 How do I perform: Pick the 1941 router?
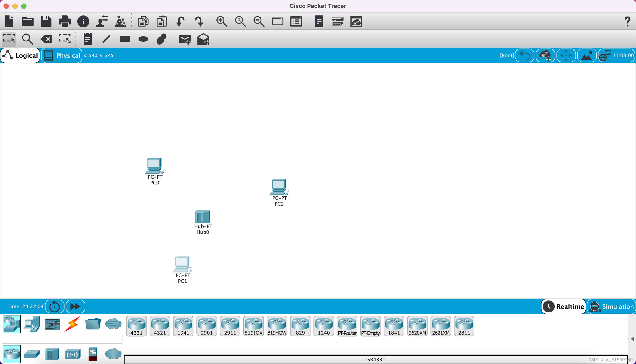click(x=183, y=326)
